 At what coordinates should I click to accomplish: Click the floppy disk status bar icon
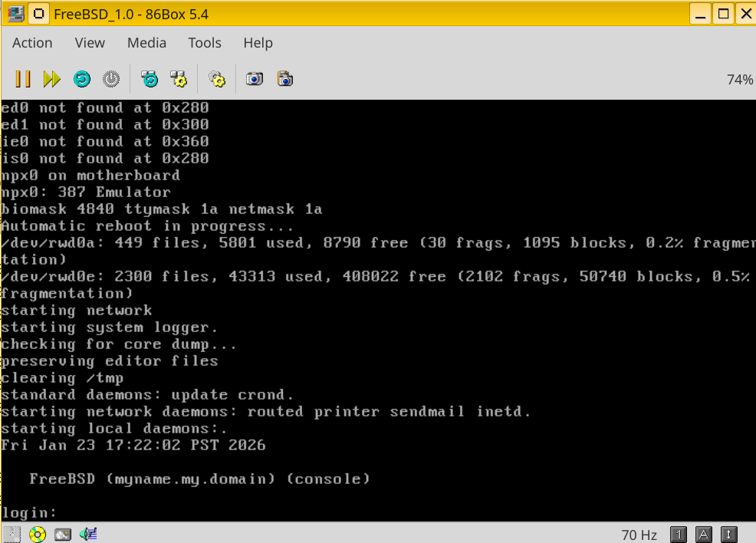pyautogui.click(x=12, y=534)
